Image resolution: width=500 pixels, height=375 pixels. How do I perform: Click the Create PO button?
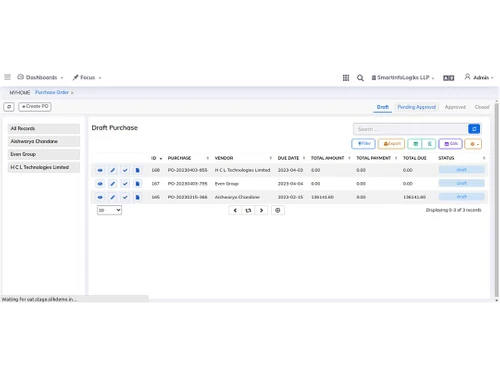(x=35, y=107)
